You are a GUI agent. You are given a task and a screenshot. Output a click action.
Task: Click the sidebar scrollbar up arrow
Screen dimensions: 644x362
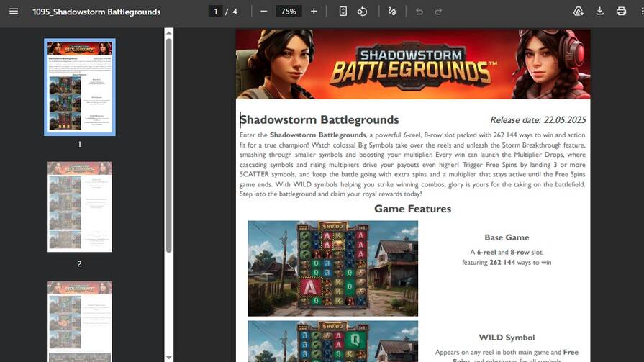coord(169,32)
